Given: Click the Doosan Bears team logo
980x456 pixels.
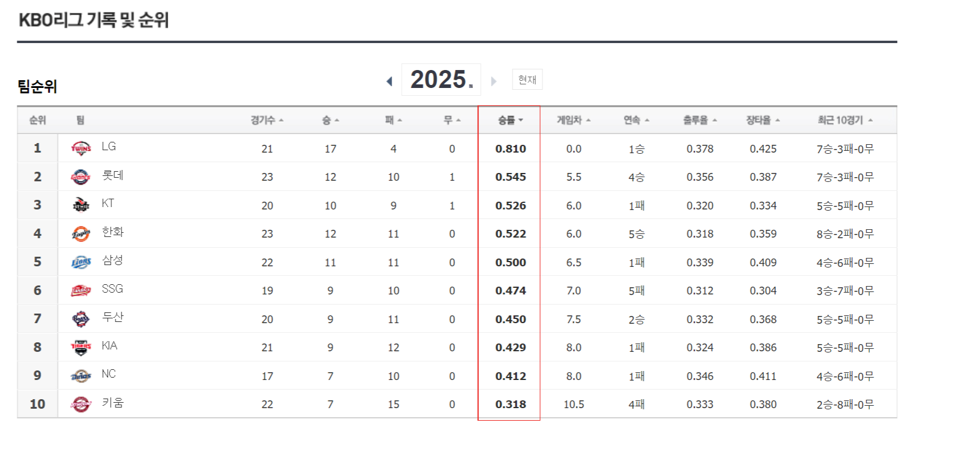Looking at the screenshot, I should 81,319.
